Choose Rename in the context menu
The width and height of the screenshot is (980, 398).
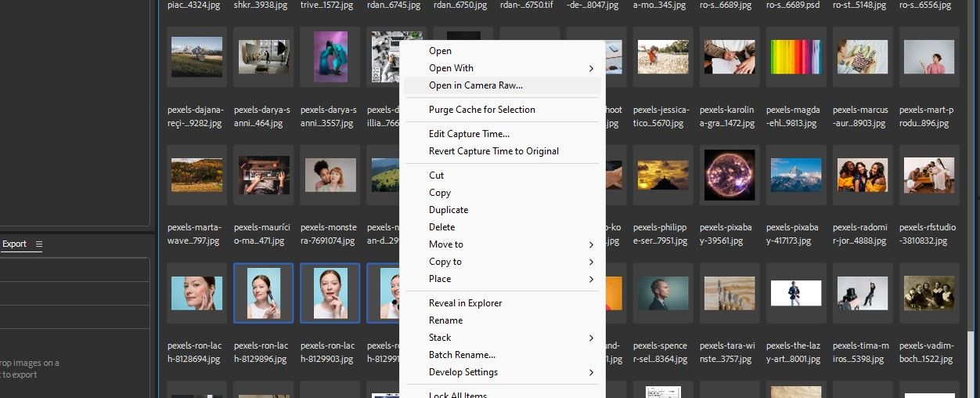pyautogui.click(x=445, y=320)
